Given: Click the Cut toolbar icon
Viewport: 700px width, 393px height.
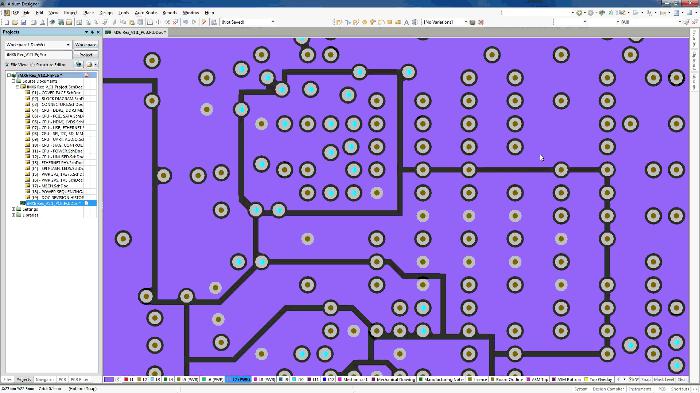Looking at the screenshot, I should pos(114,22).
